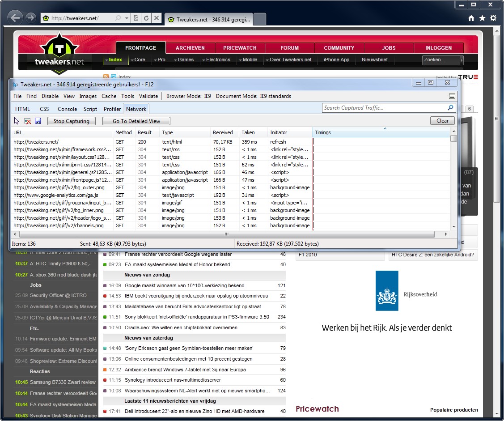The width and height of the screenshot is (504, 421).
Task: Click the RSS feed icon beside Index
Action: pos(106,77)
